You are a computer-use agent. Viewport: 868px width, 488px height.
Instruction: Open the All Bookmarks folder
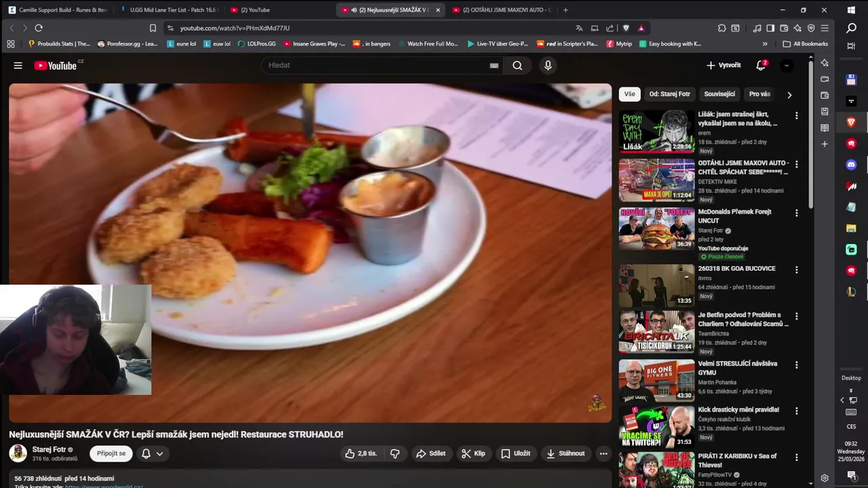point(806,43)
